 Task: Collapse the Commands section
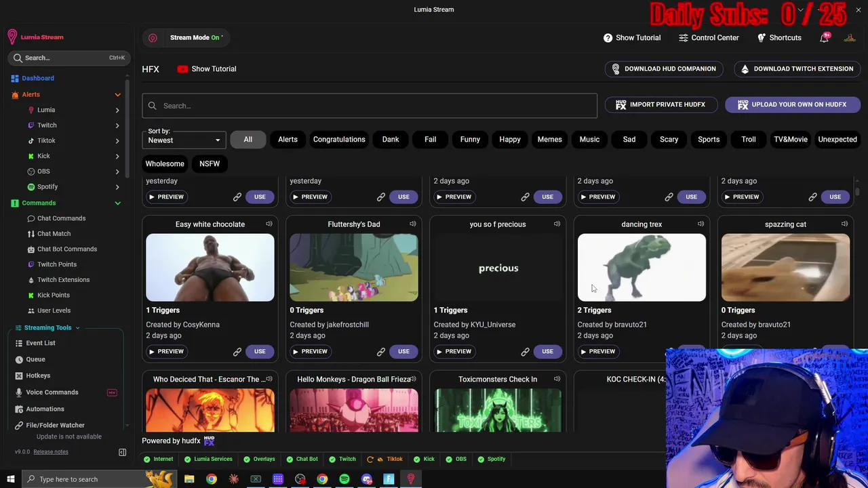coord(117,203)
